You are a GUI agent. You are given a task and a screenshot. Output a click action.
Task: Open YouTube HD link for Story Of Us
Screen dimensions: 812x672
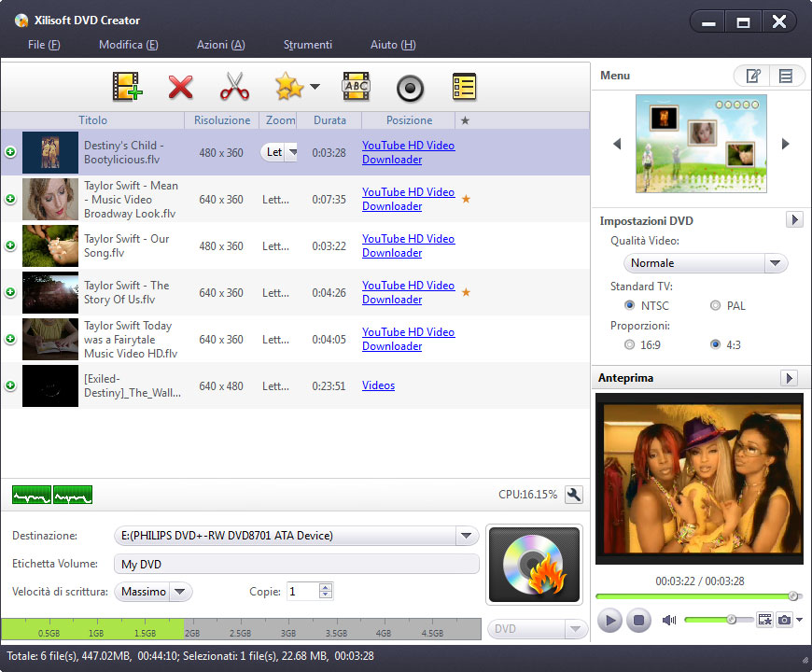408,292
